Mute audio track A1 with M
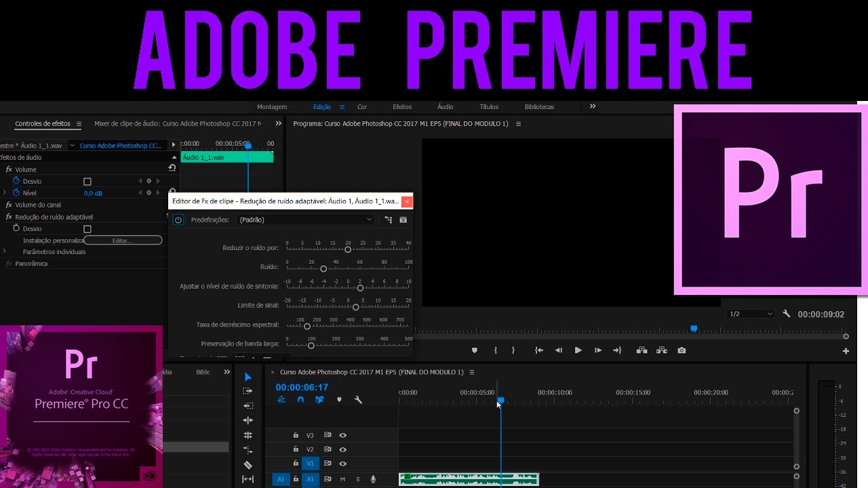868x488 pixels. pos(342,479)
